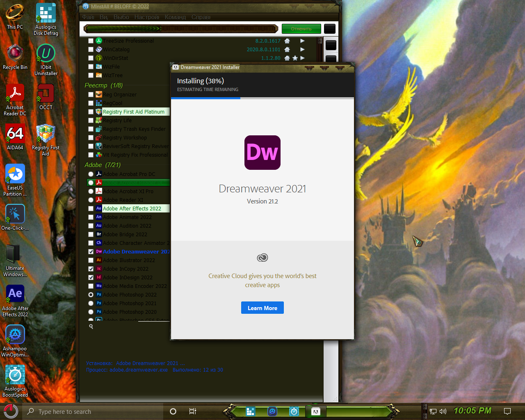Tick the Reg Organizer checkbox
The height and width of the screenshot is (420, 525).
91,95
